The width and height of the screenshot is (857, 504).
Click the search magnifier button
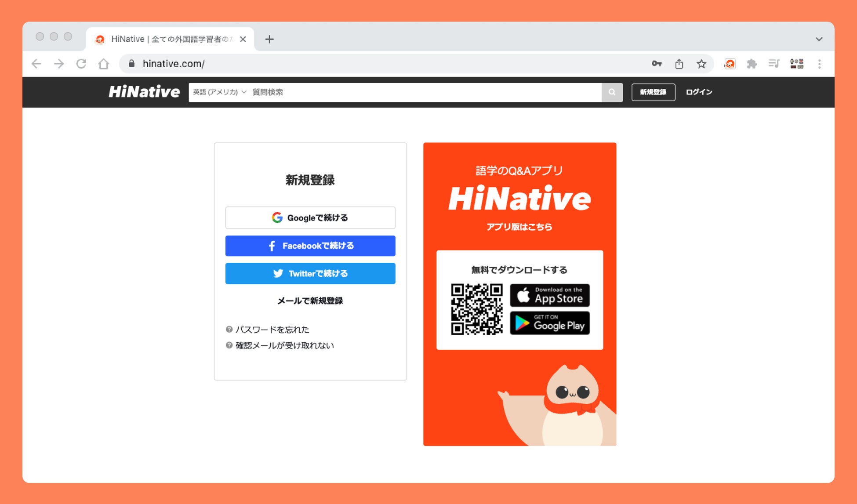612,92
